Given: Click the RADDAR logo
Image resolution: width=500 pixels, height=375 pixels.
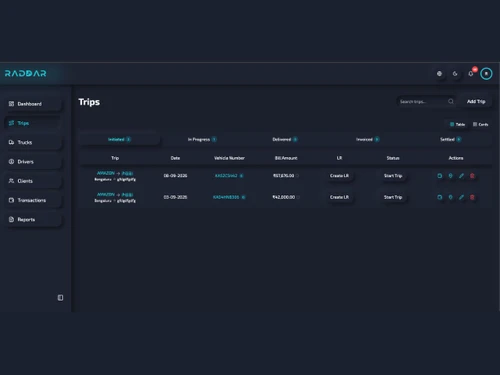Looking at the screenshot, I should (26, 73).
